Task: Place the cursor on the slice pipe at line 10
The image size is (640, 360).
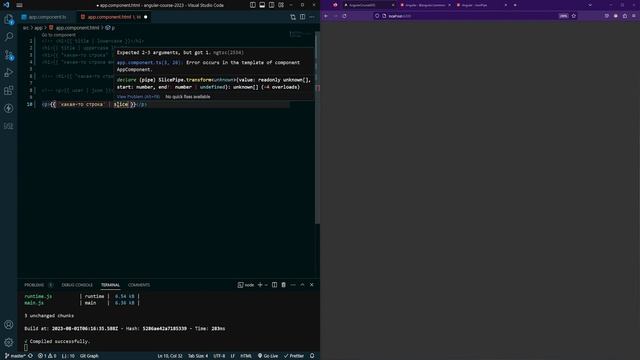Action: point(121,104)
